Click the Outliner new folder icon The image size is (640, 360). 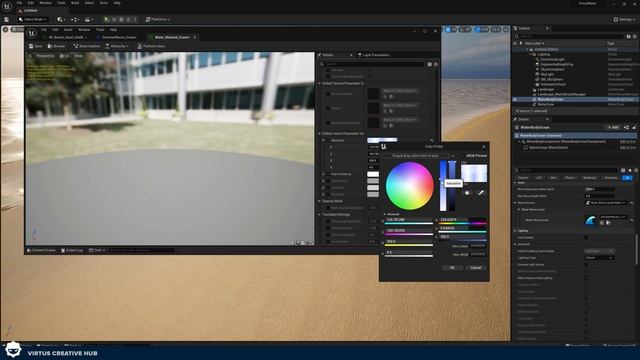(x=629, y=36)
